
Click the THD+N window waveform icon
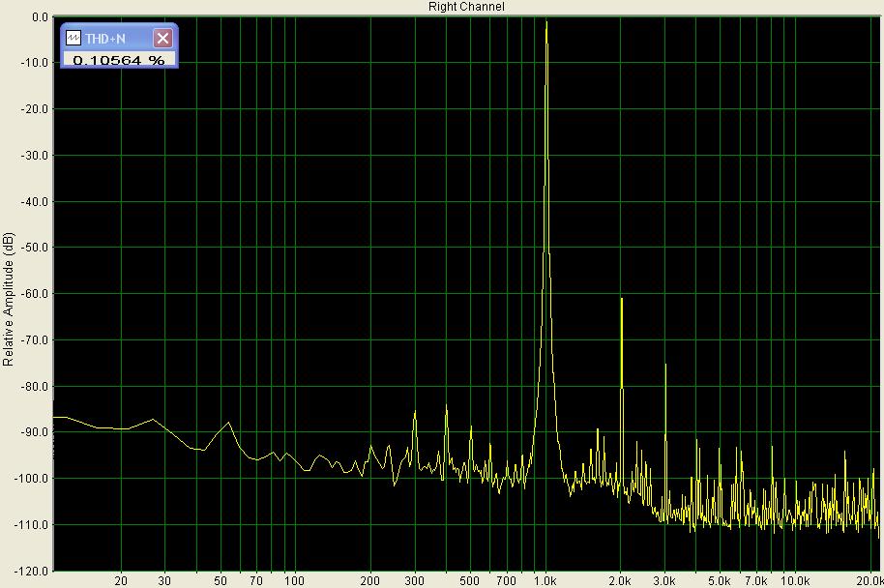pos(74,39)
